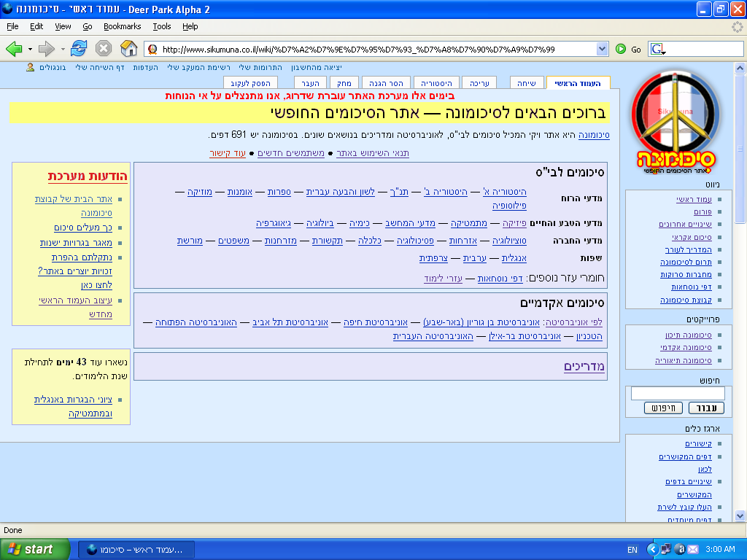Open the Bookmarks menu
This screenshot has height=560, width=747.
point(122,26)
